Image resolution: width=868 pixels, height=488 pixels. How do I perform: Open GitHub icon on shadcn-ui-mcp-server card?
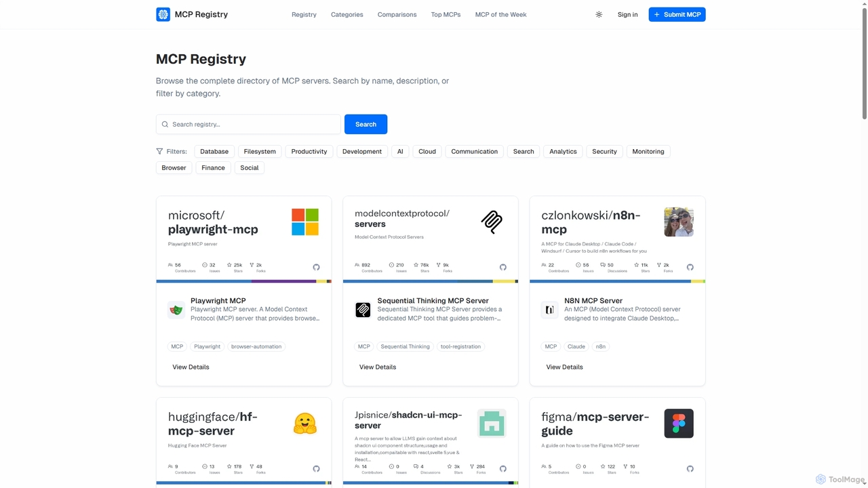pyautogui.click(x=503, y=468)
